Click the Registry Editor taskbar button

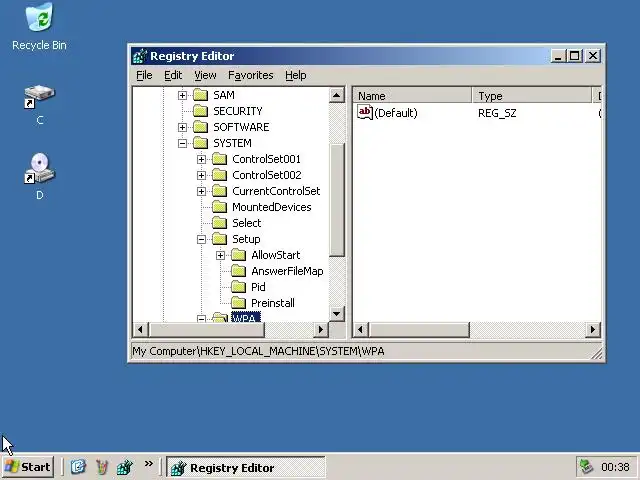coord(246,467)
